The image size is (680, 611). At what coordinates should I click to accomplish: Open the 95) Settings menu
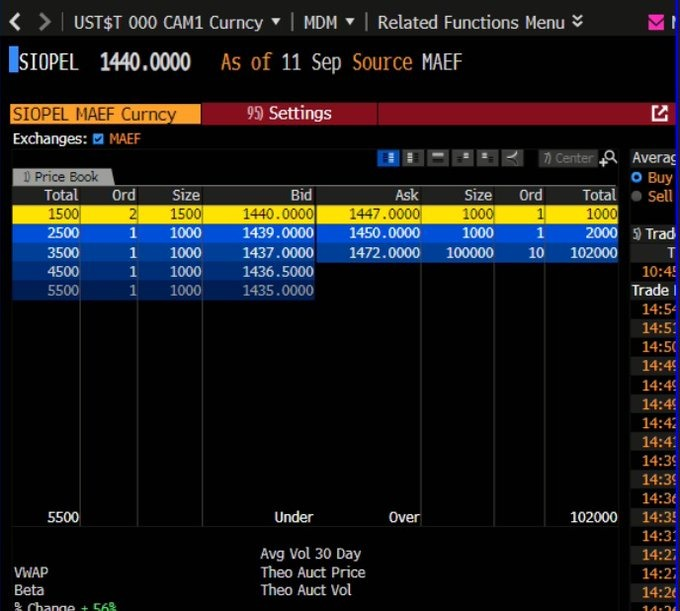click(x=289, y=114)
